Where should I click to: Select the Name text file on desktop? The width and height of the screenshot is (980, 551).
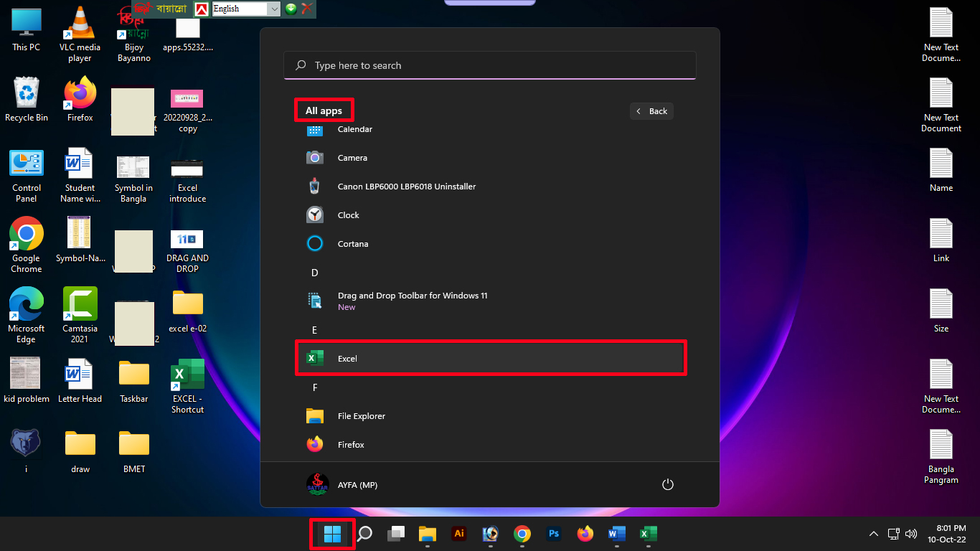[x=941, y=170]
